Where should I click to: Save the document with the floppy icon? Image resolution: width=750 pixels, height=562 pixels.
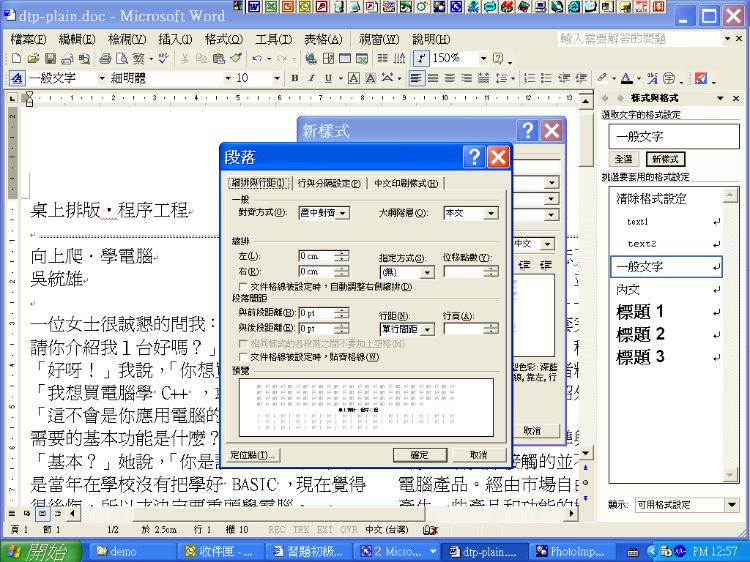50,58
